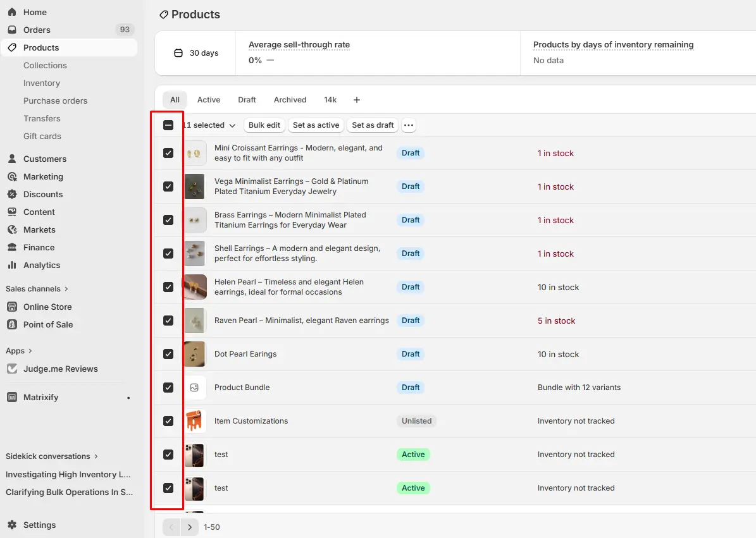This screenshot has height=538, width=756.
Task: Click the Products tag icon in sidebar
Action: [12, 47]
